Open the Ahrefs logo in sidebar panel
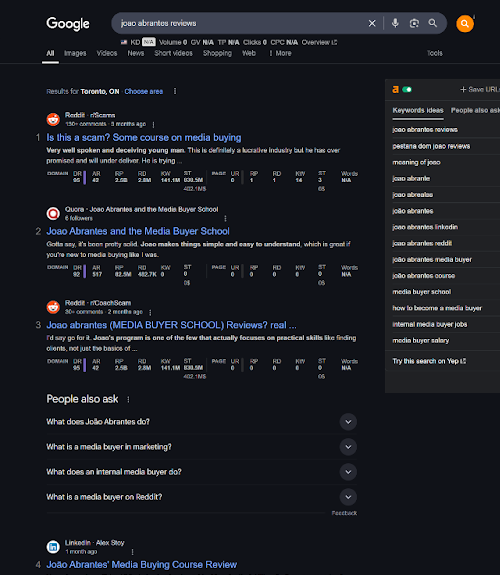The image size is (500, 575). click(x=395, y=89)
